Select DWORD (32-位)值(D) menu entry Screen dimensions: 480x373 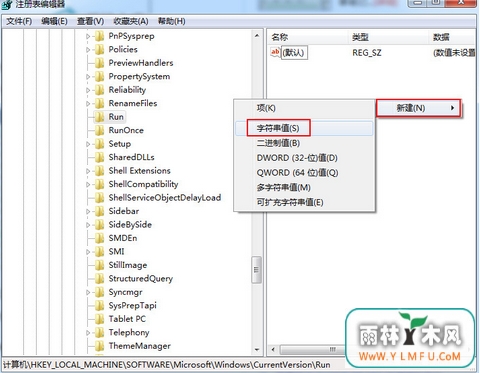(x=297, y=158)
